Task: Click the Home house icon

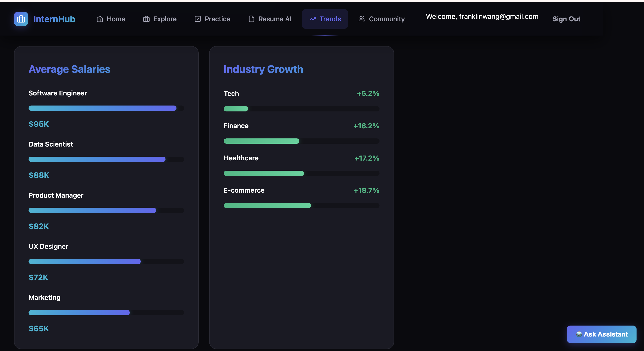Action: (100, 19)
